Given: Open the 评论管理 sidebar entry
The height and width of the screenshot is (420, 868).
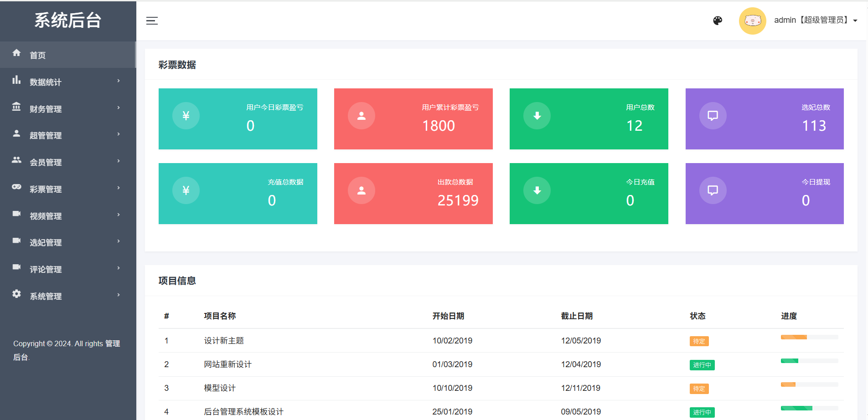Looking at the screenshot, I should [46, 269].
